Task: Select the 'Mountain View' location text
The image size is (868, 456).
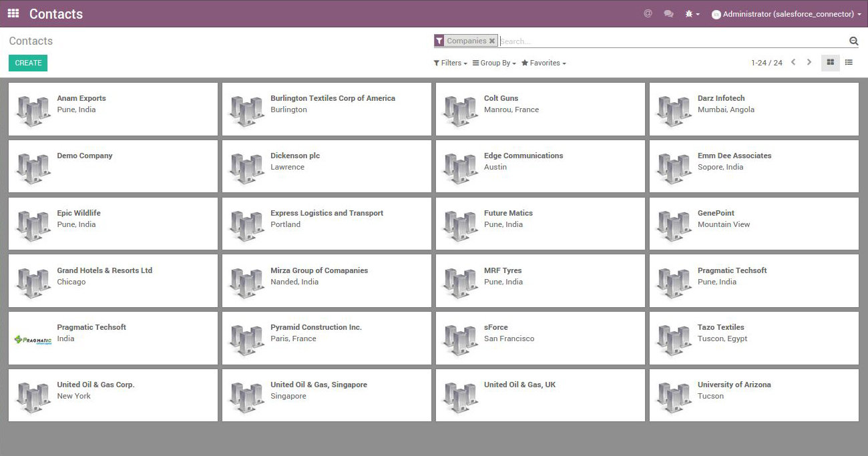Action: pyautogui.click(x=724, y=224)
